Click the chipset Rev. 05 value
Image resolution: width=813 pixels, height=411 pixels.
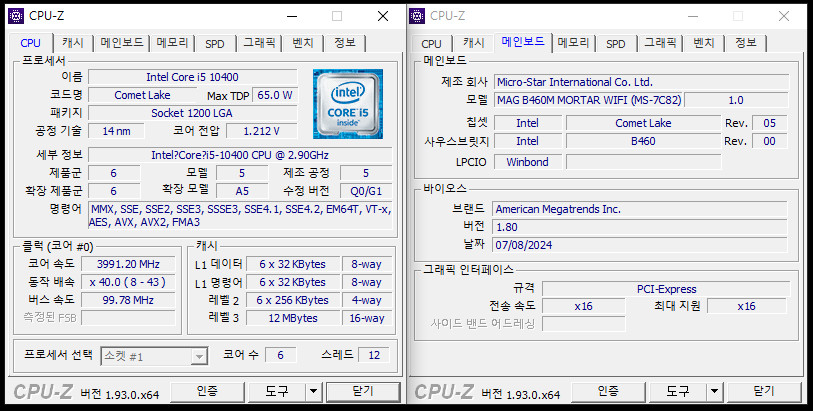769,123
